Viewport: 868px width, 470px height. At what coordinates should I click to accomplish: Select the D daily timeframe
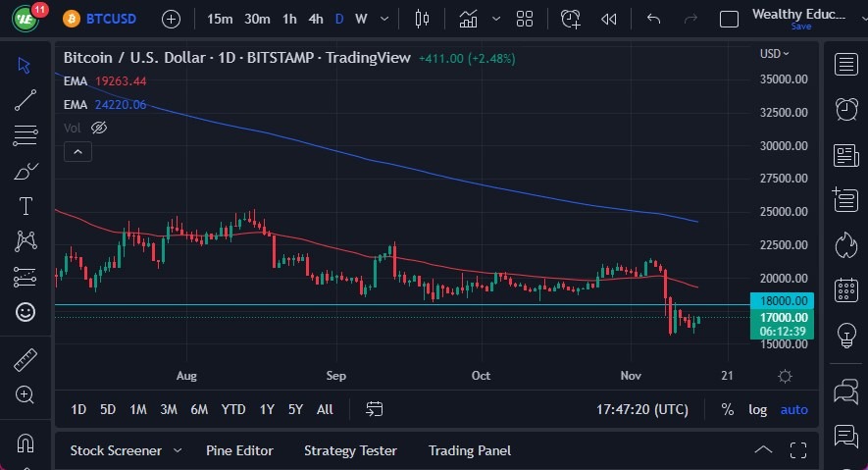point(339,20)
